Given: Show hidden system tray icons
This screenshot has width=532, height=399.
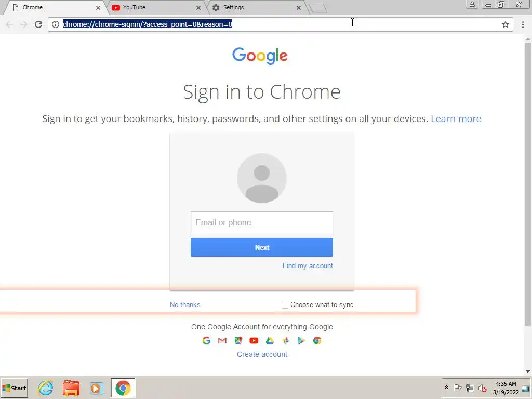Looking at the screenshot, I should point(446,388).
